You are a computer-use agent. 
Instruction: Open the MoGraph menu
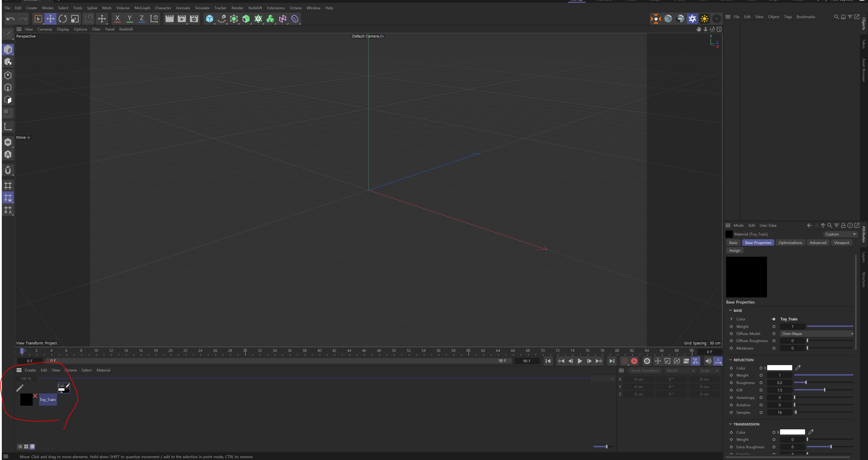[142, 8]
